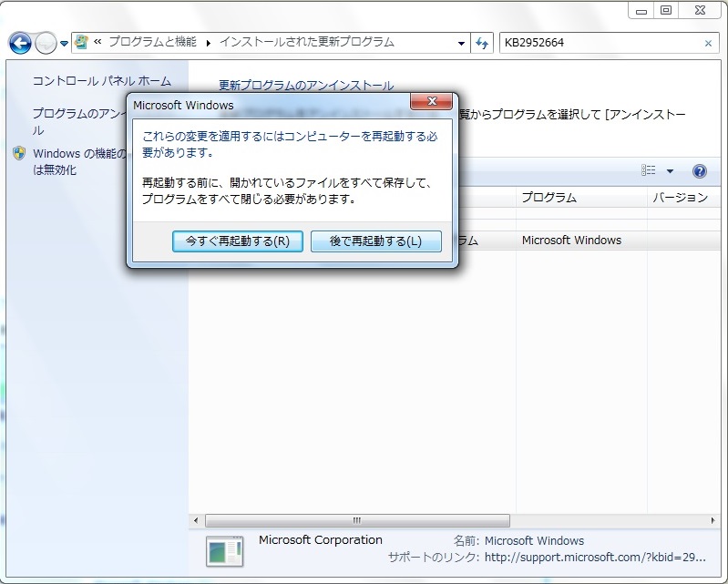Click the プログラムと機能 breadcrumb
This screenshot has height=584, width=728.
(153, 42)
